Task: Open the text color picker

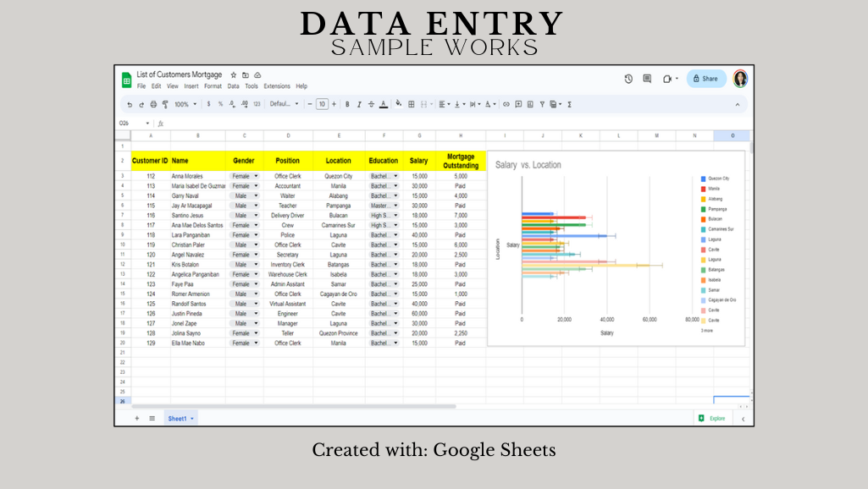Action: [383, 104]
